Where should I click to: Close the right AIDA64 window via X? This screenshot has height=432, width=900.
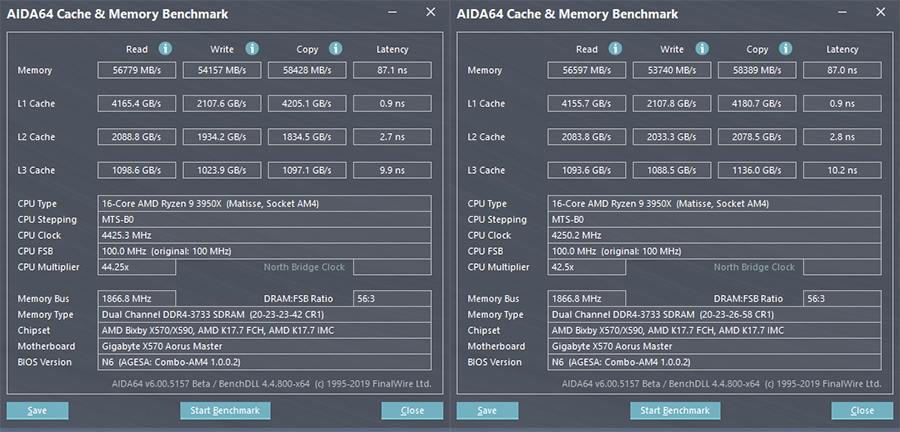click(880, 12)
